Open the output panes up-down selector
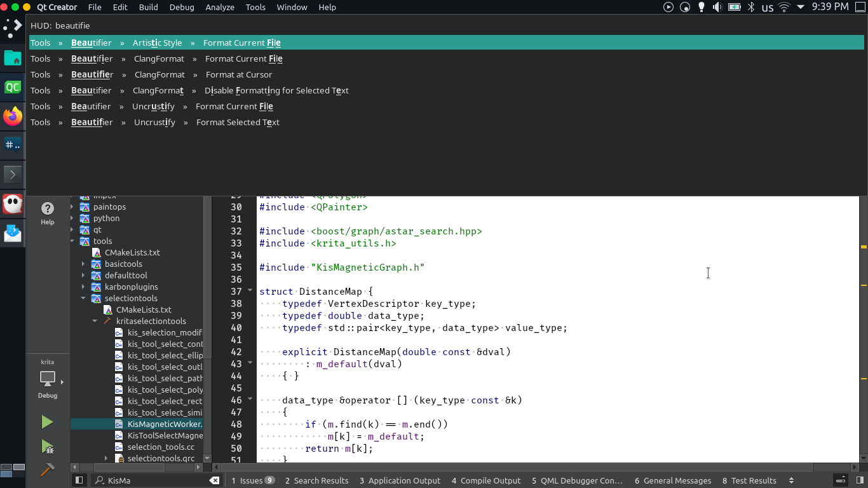This screenshot has width=868, height=488. click(791, 480)
